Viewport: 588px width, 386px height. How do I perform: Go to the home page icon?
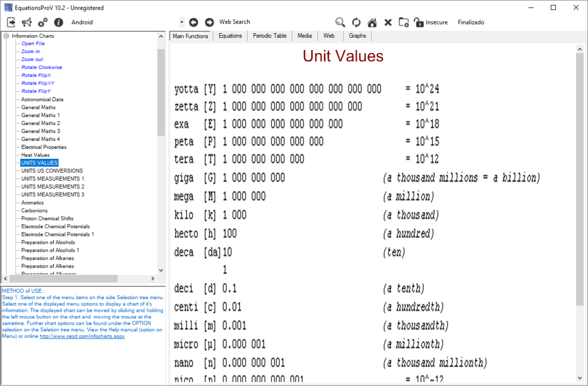click(x=372, y=22)
